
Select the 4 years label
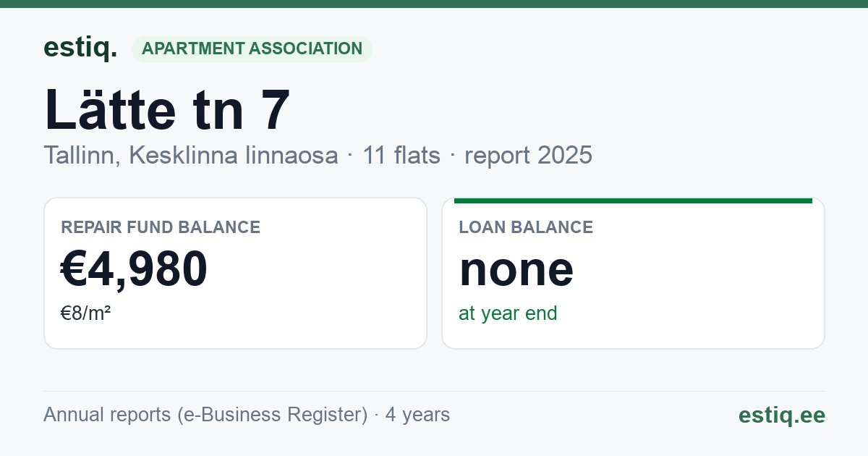click(417, 415)
